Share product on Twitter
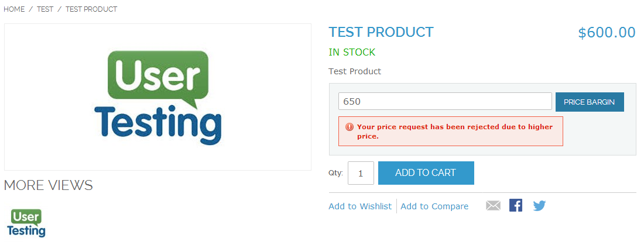644x242 pixels. (539, 206)
